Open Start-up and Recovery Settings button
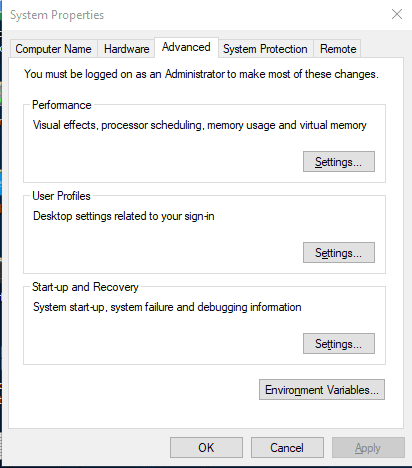This screenshot has width=412, height=468. point(339,344)
